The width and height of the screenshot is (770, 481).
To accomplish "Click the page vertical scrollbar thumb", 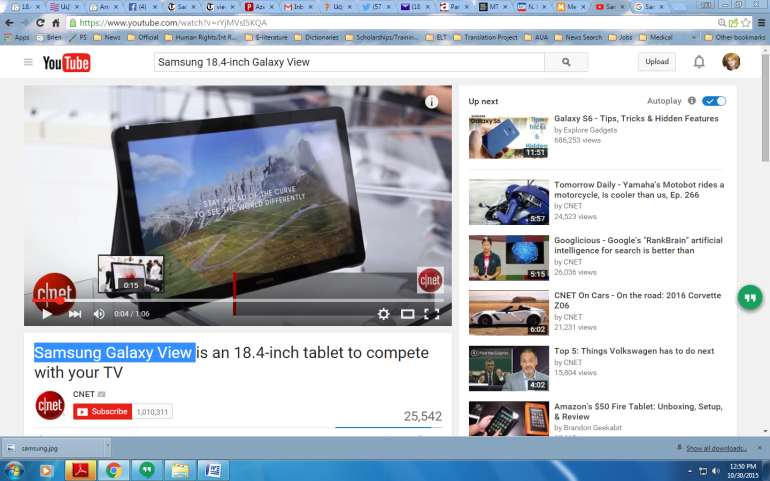I will [x=765, y=106].
